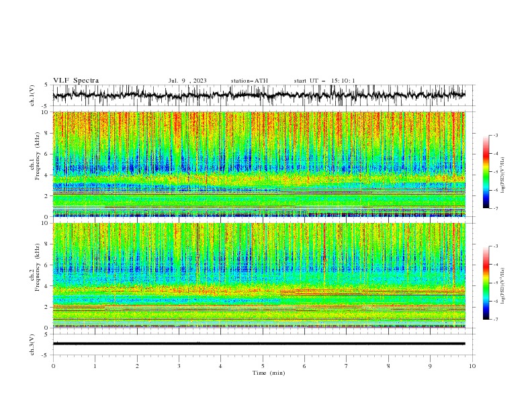
Task: Click the date 'Jul. 9 , 2023'
Action: (187, 81)
